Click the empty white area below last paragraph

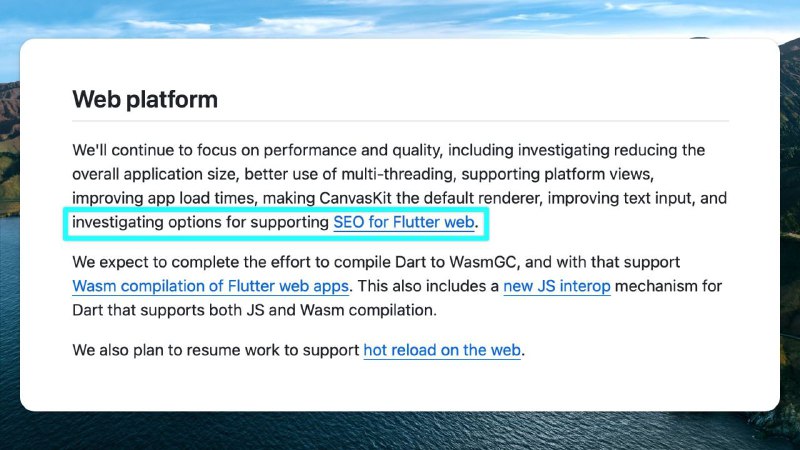point(400,385)
